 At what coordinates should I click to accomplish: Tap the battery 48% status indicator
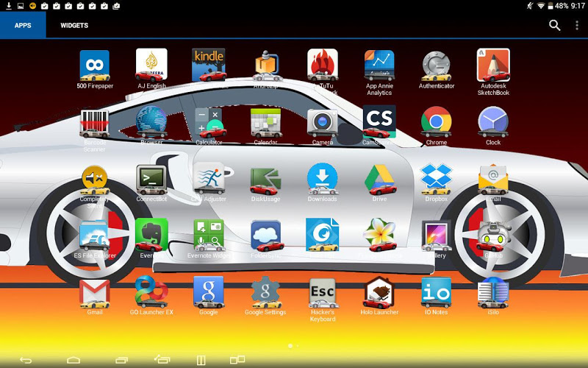pos(559,6)
